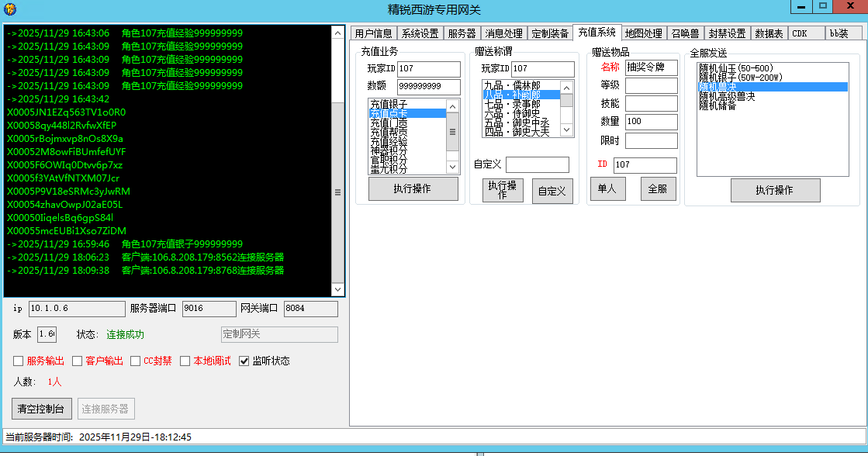Viewport: 868px width, 456px height.
Task: Open the 封禁设置 tab
Action: pos(727,33)
